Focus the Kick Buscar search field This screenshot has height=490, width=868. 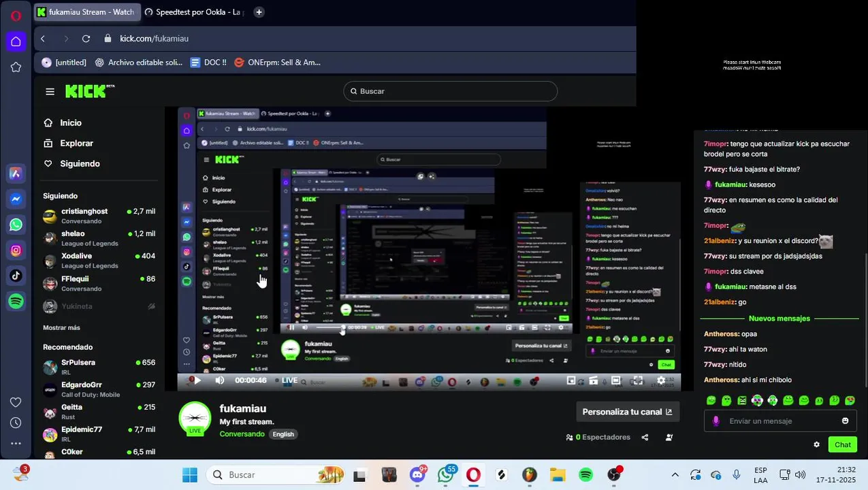[450, 91]
